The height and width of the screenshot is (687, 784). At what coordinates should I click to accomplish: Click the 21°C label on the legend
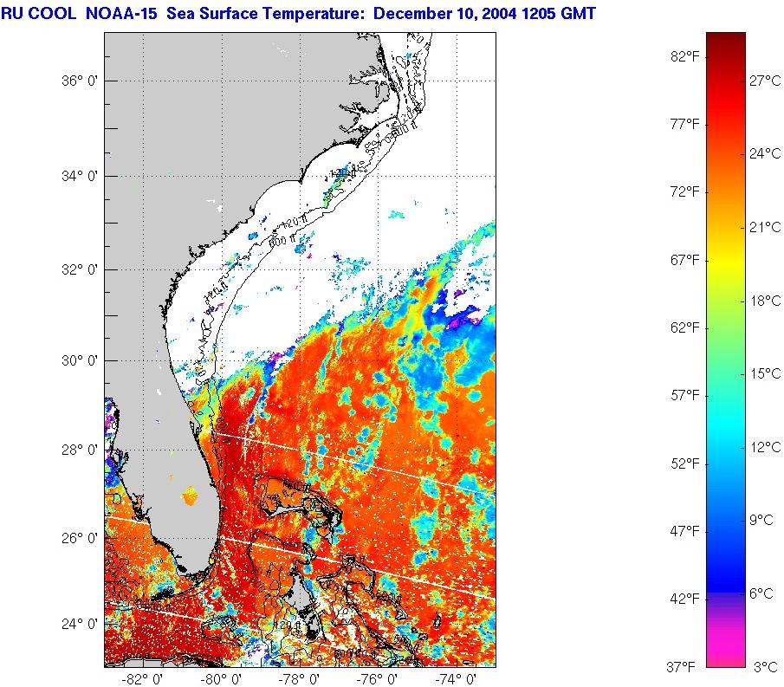click(765, 228)
